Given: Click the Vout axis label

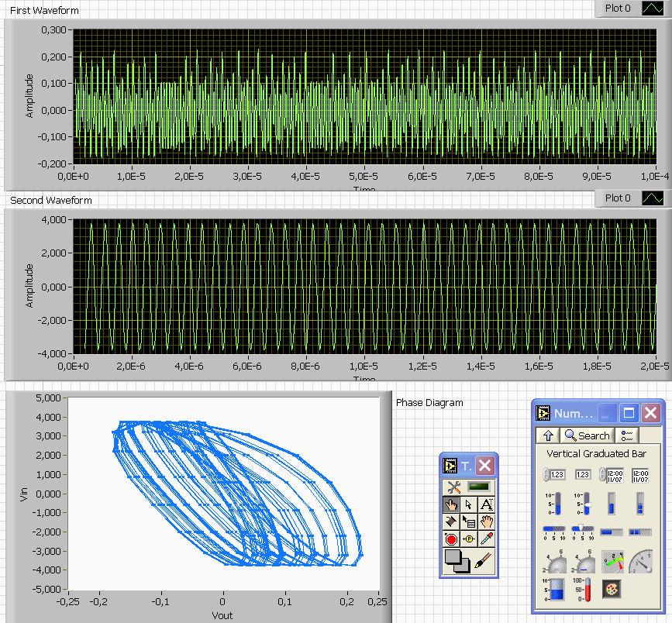Looking at the screenshot, I should pyautogui.click(x=222, y=615).
